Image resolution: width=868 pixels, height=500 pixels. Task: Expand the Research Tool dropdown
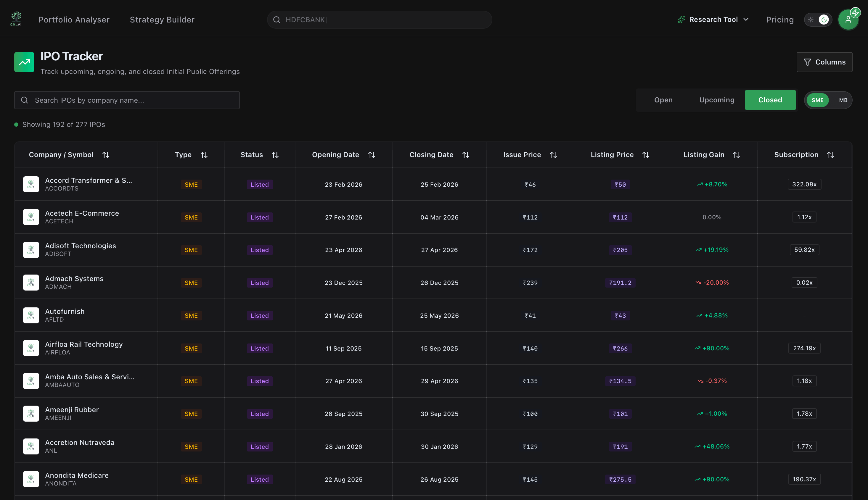(713, 20)
